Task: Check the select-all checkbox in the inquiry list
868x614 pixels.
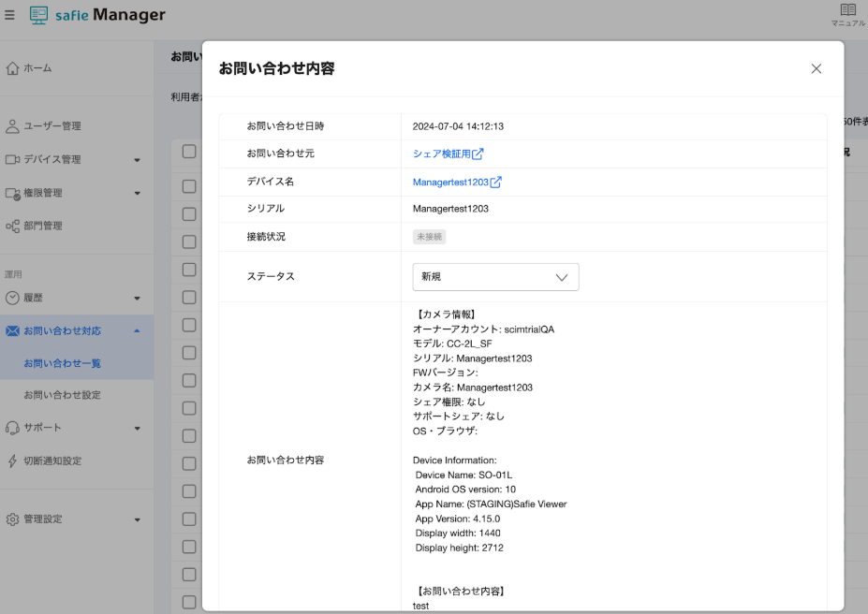Action: coord(189,151)
